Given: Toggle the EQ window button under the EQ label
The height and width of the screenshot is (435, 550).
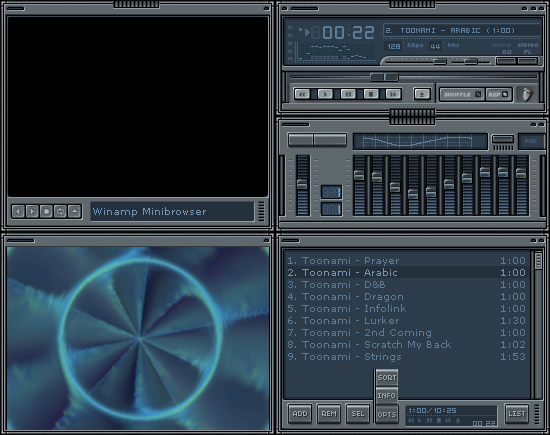Looking at the screenshot, I should pos(506,61).
